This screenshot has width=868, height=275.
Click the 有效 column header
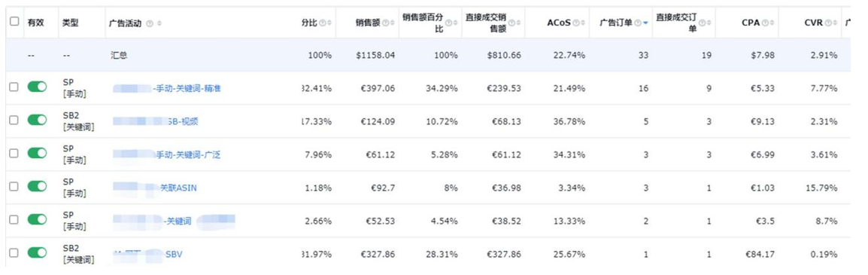[35, 23]
